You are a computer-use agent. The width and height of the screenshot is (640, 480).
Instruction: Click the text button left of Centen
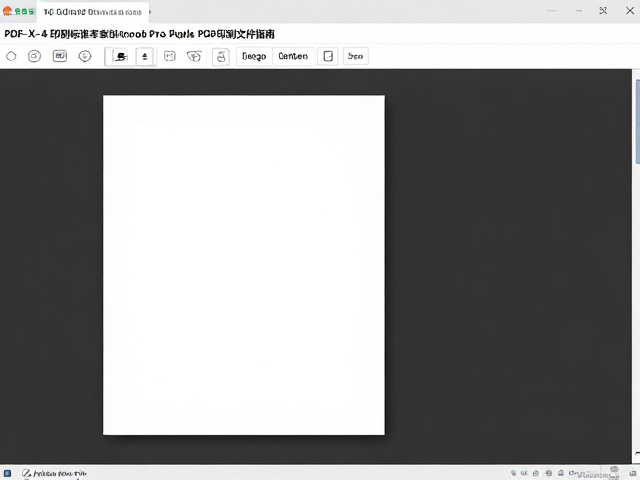254,56
